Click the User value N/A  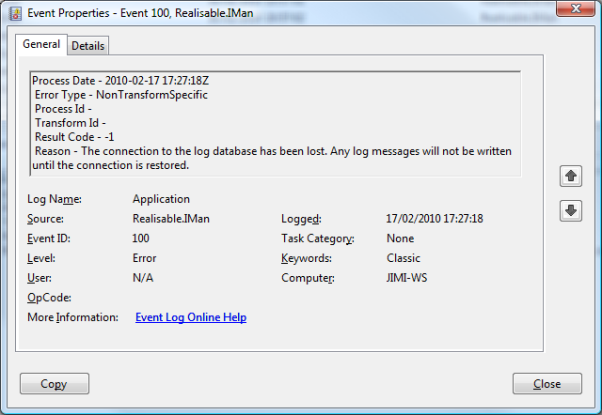pos(142,278)
